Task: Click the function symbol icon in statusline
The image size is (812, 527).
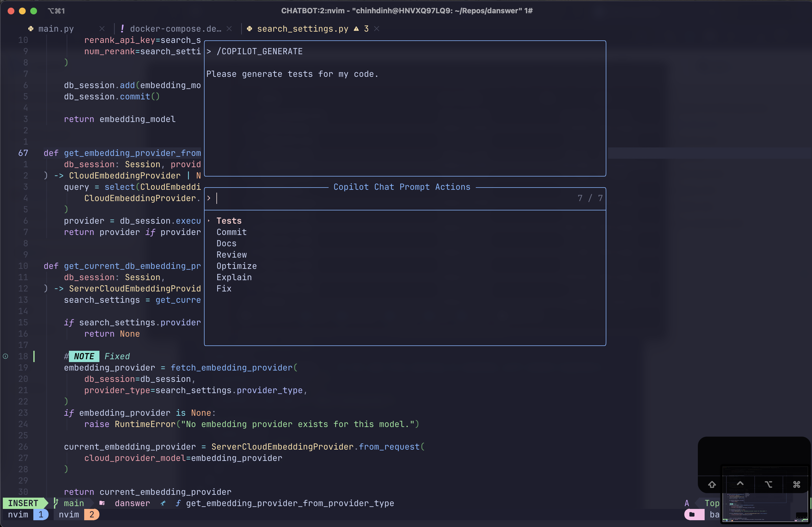Action: 178,503
